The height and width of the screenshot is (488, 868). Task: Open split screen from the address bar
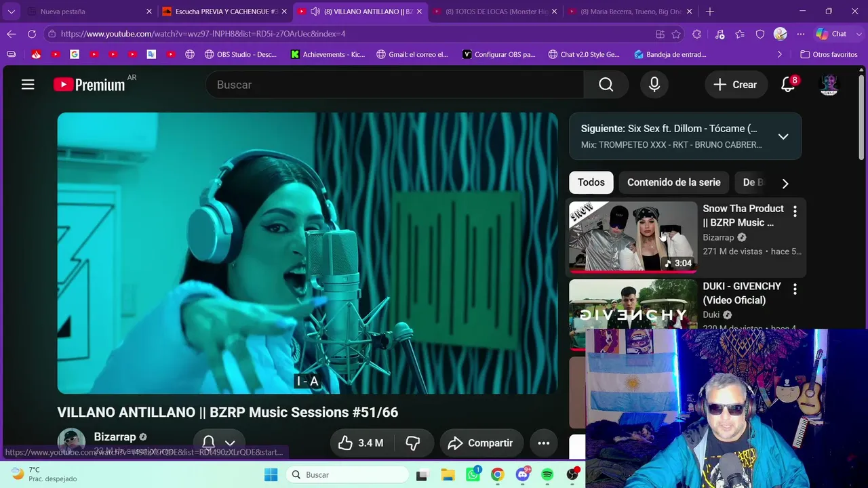tap(660, 34)
